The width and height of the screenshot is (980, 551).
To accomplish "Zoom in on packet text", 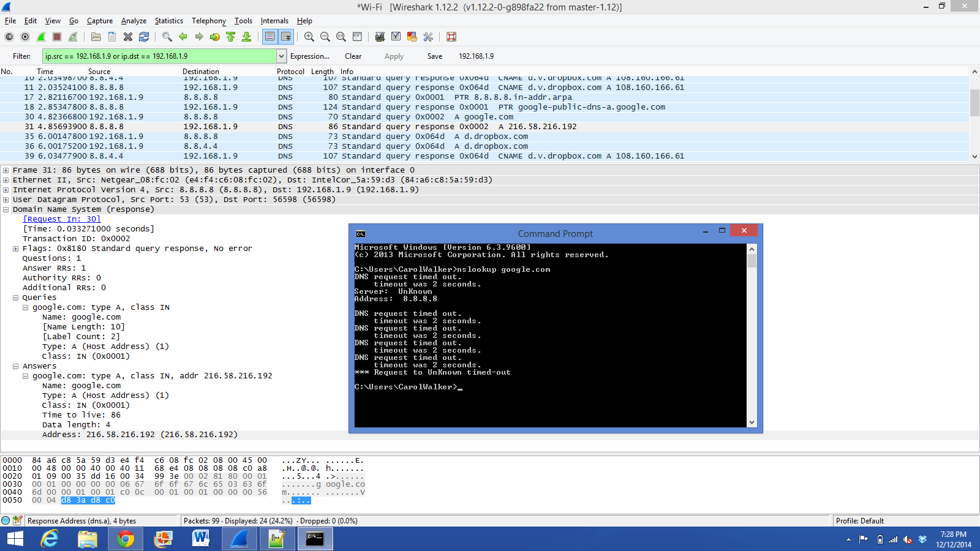I will click(309, 37).
